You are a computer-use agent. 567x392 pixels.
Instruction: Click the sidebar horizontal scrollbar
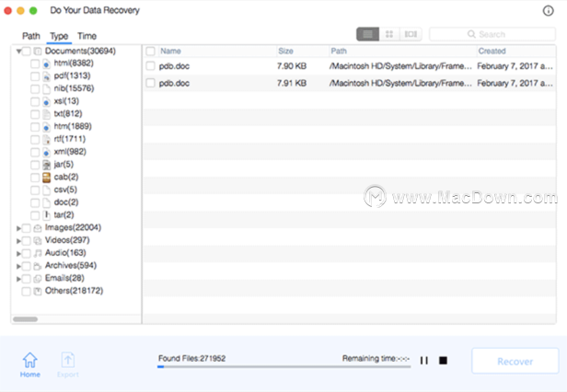point(26,319)
